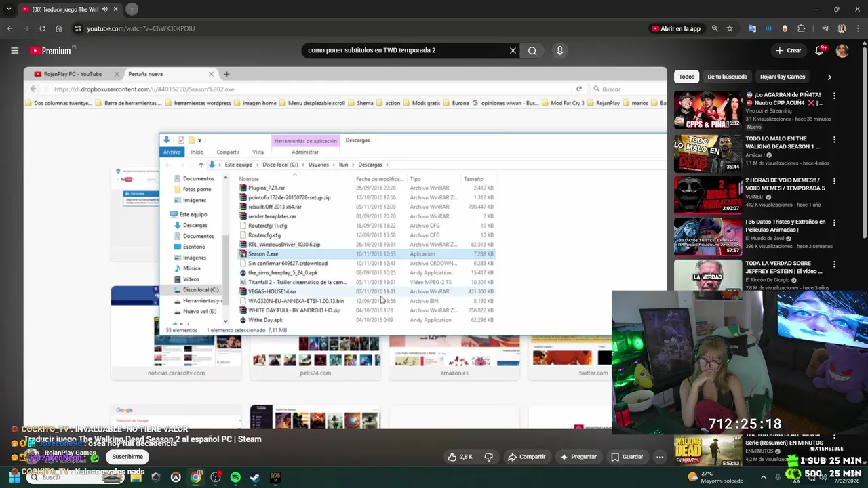Image resolution: width=868 pixels, height=488 pixels.
Task: Open the 2:00:07 Void Memes thumbnail
Action: [x=707, y=195]
